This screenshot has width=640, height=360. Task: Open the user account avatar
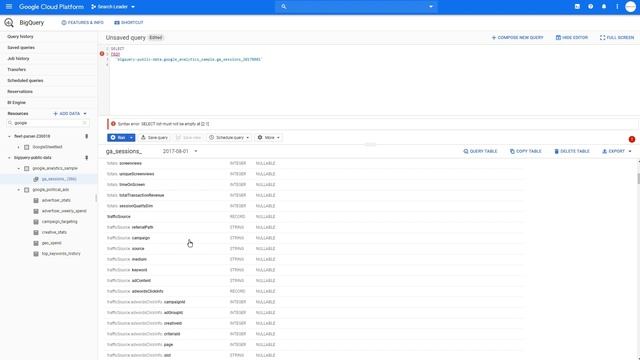pyautogui.click(x=631, y=7)
